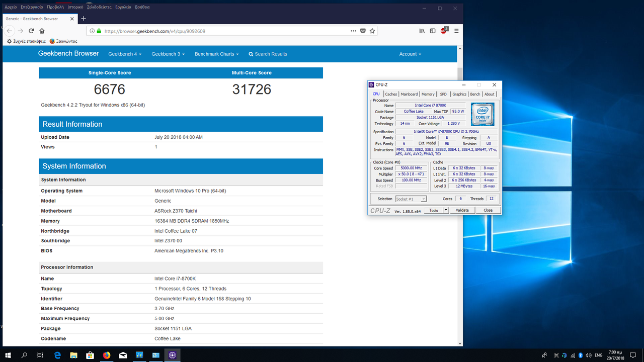Open Συχνές επισκέψεις bookmarks folder
The width and height of the screenshot is (644, 362).
click(x=26, y=41)
